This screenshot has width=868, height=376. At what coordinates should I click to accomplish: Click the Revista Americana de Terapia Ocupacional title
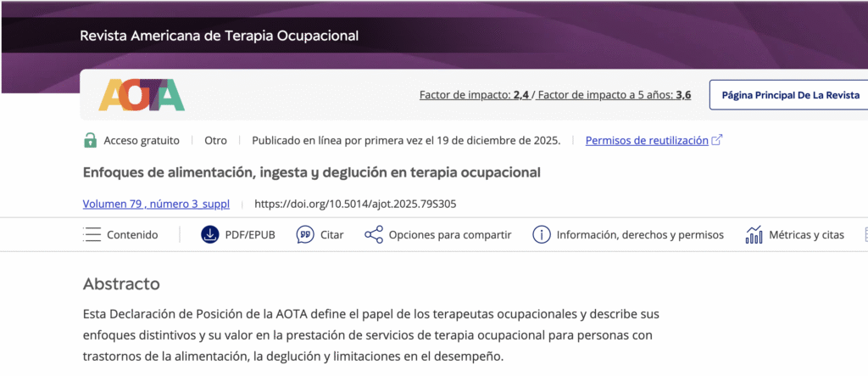coord(220,36)
